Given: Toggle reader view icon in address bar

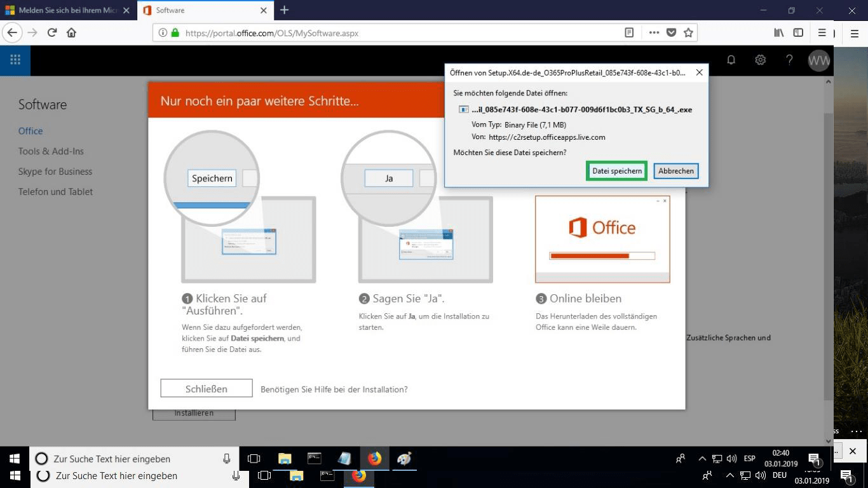Looking at the screenshot, I should [x=629, y=32].
